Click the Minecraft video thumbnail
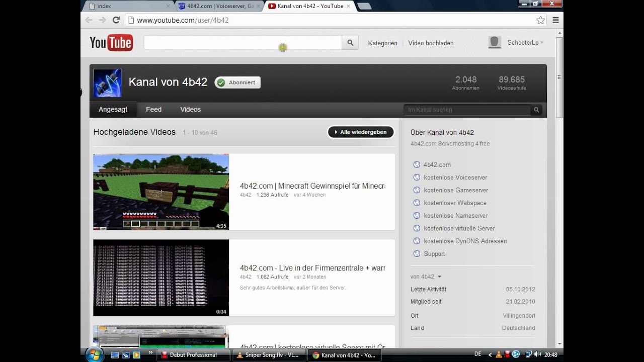This screenshot has width=644, height=362. 161,192
